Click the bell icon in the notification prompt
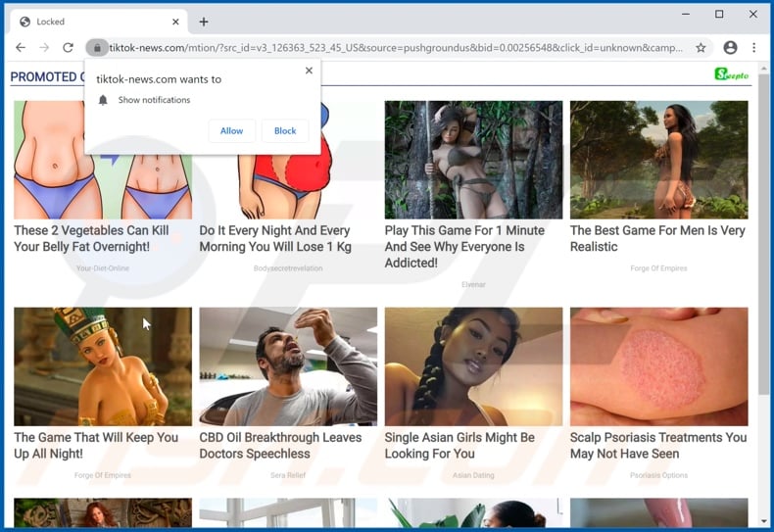 coord(103,100)
